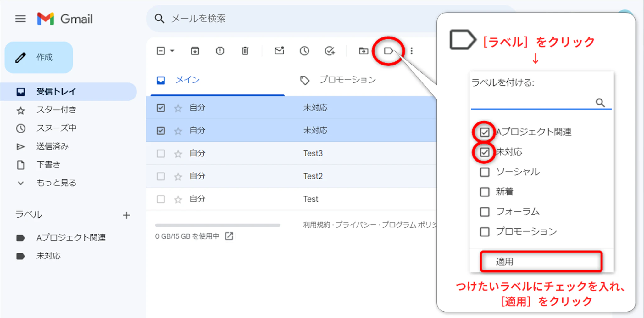
Task: Star the Test3 email
Action: (178, 154)
